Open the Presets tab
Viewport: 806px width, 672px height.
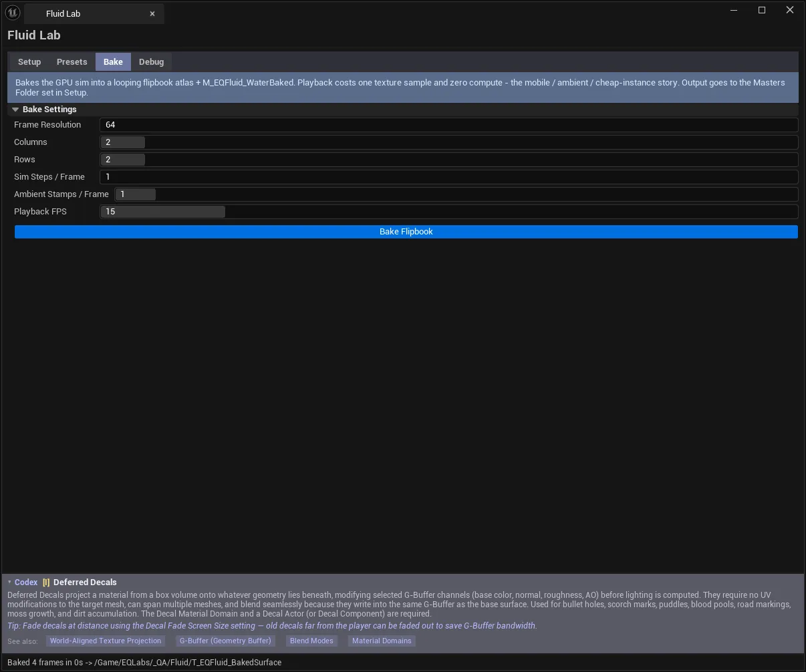click(x=72, y=62)
